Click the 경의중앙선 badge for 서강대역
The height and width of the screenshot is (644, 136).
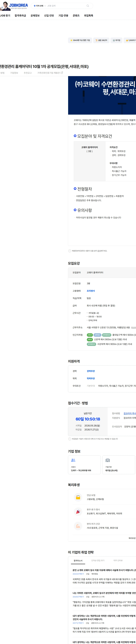[91, 344]
